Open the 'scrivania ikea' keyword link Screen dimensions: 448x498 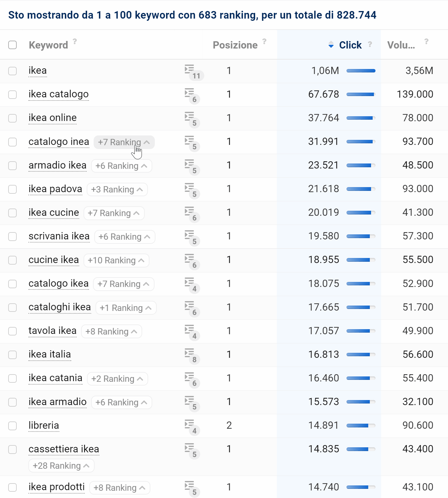pos(59,236)
